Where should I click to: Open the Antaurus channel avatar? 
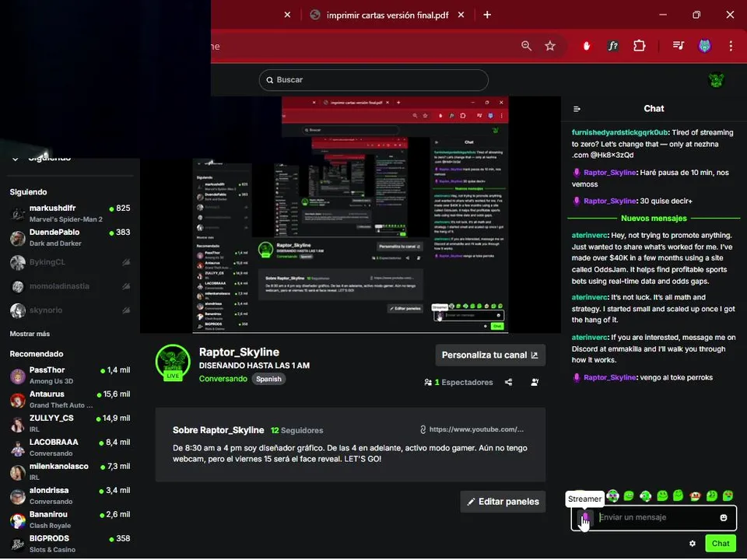[18, 401]
